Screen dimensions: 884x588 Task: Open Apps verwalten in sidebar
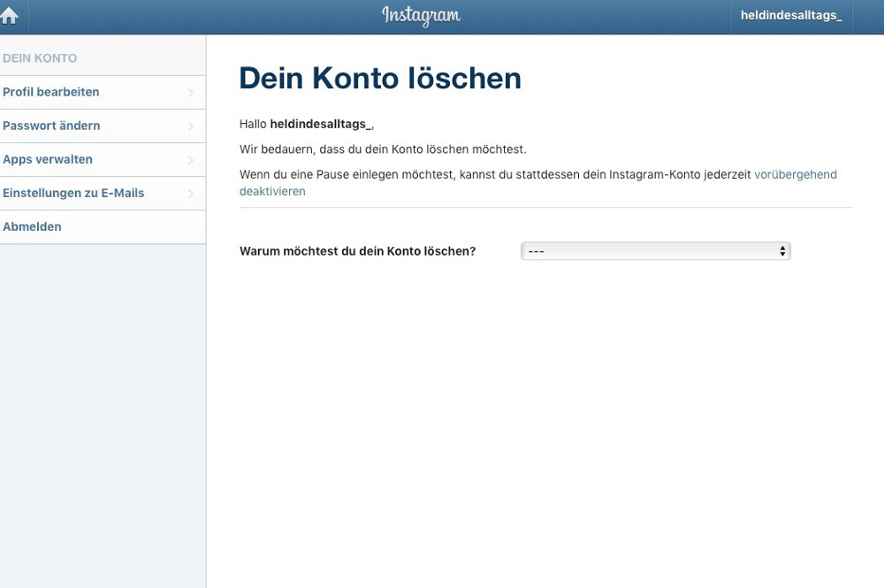pos(103,159)
